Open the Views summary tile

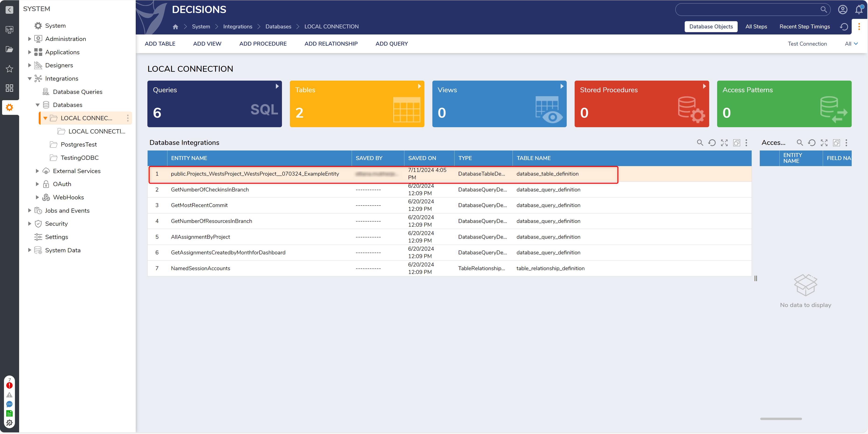point(499,104)
